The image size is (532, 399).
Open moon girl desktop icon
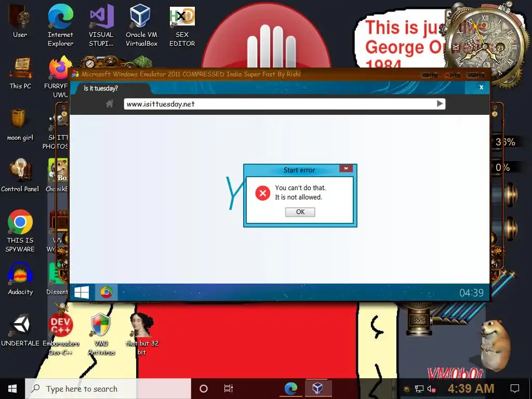click(20, 125)
